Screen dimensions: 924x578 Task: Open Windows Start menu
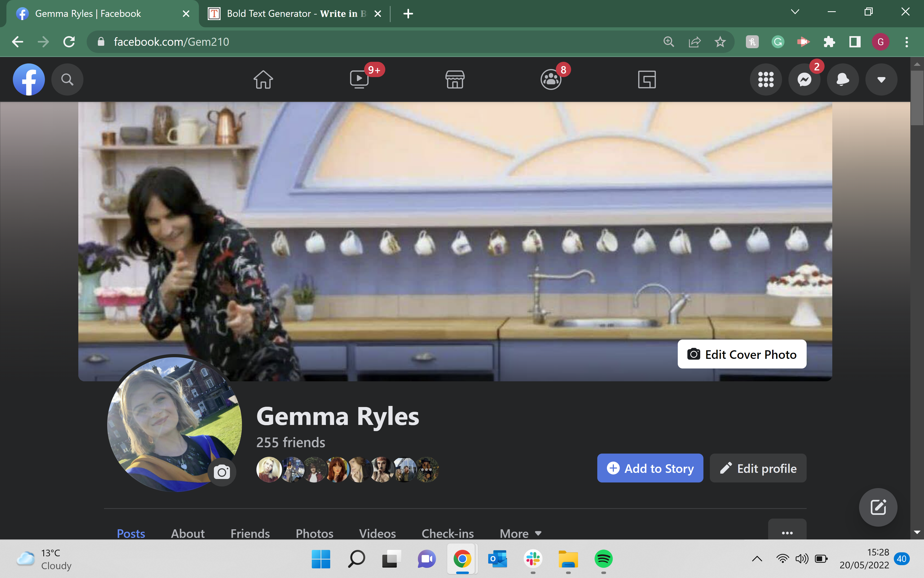[321, 559]
